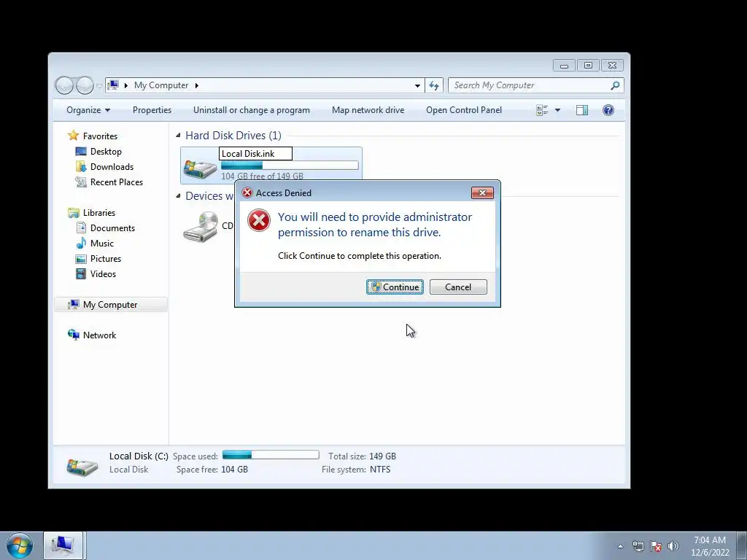Open the Organize menu

tap(88, 110)
